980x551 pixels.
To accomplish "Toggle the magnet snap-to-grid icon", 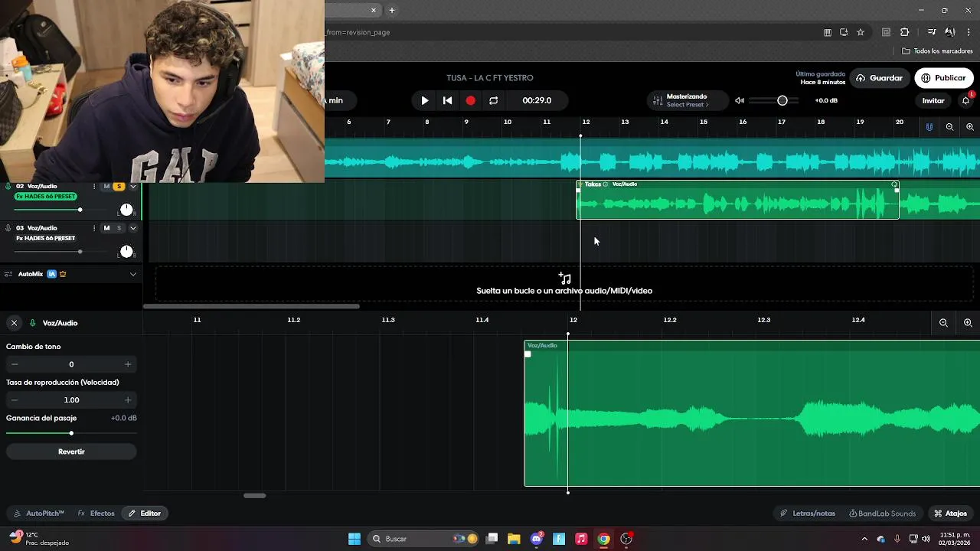I will point(929,127).
